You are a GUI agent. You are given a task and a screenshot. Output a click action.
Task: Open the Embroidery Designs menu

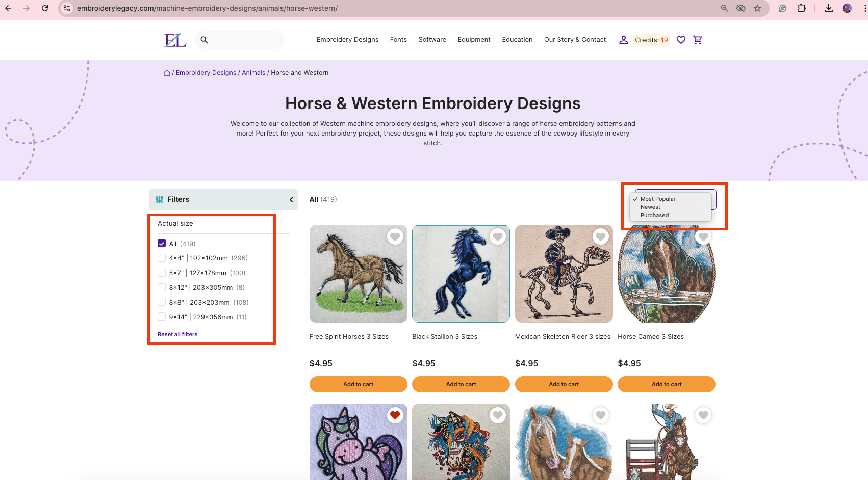coord(347,40)
